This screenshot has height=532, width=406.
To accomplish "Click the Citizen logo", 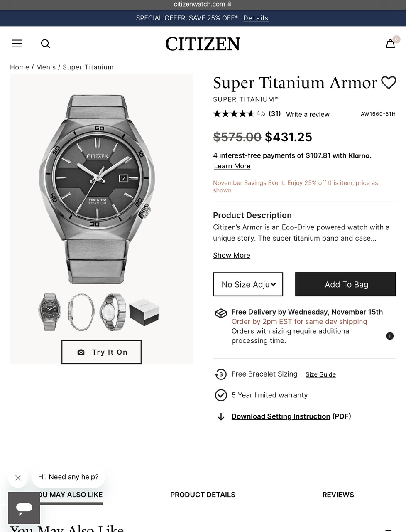I will (203, 44).
